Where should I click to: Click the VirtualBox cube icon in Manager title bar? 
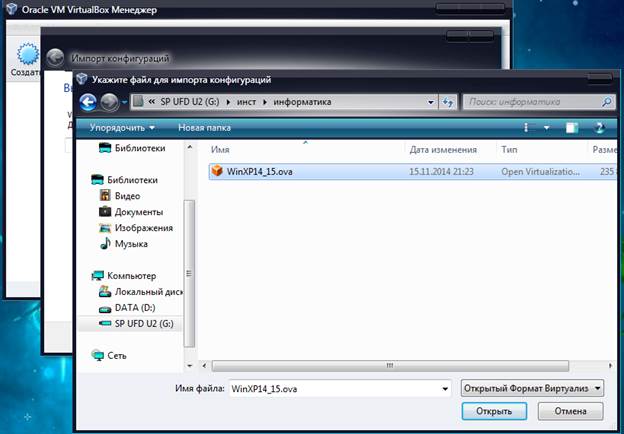coord(12,8)
